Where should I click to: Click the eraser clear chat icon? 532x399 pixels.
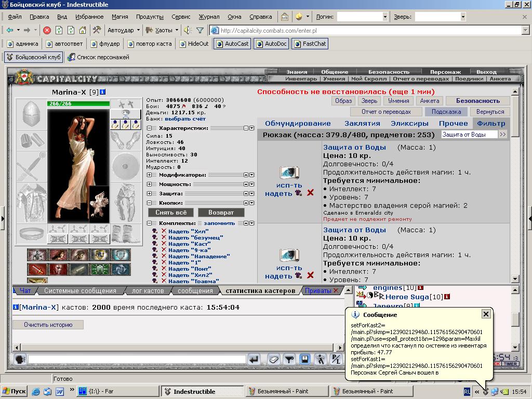(274, 359)
